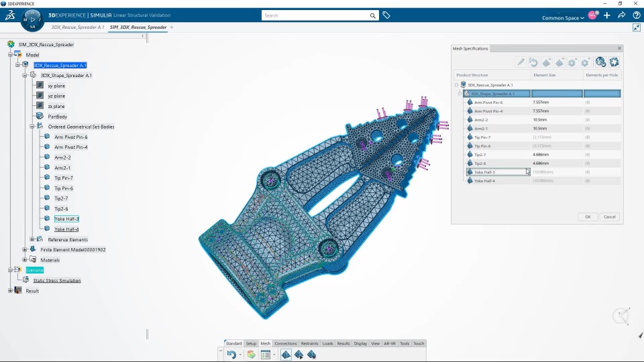Expand Reference Elements node

coord(32,239)
